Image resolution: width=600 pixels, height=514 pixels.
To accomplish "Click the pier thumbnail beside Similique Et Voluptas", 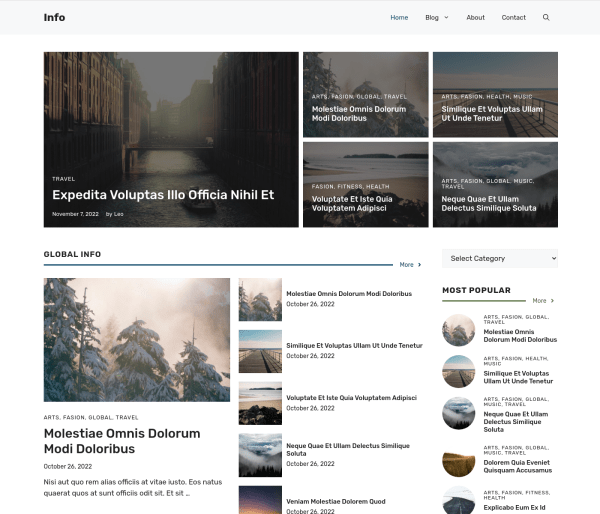I will pyautogui.click(x=260, y=351).
